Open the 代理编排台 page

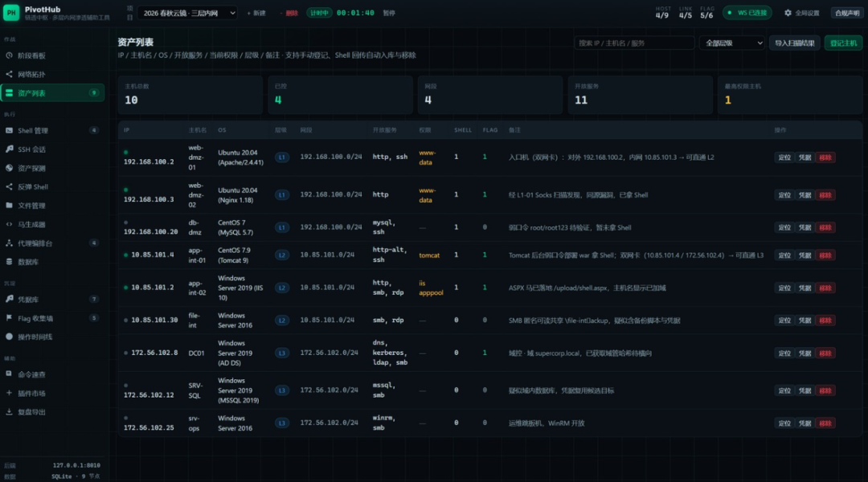(x=52, y=243)
